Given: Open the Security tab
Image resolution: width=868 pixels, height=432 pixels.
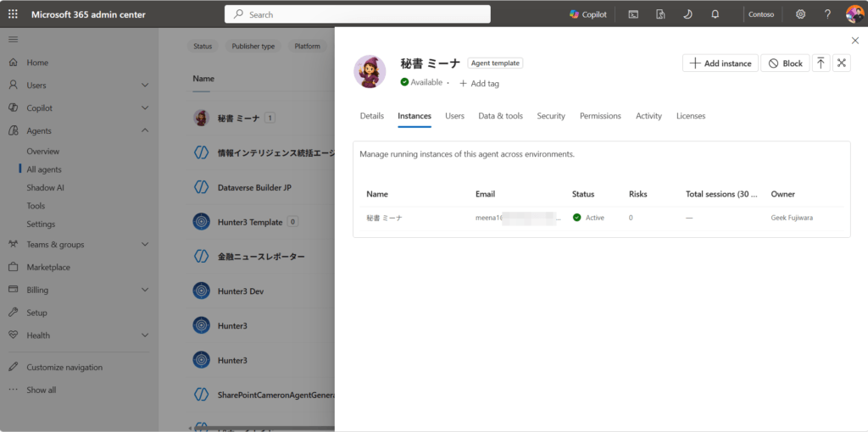Looking at the screenshot, I should click(x=551, y=116).
